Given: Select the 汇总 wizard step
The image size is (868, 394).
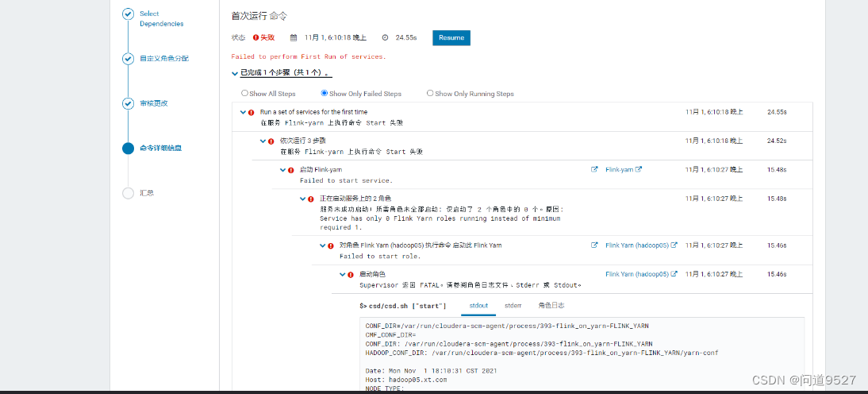Looking at the screenshot, I should pyautogui.click(x=147, y=193).
